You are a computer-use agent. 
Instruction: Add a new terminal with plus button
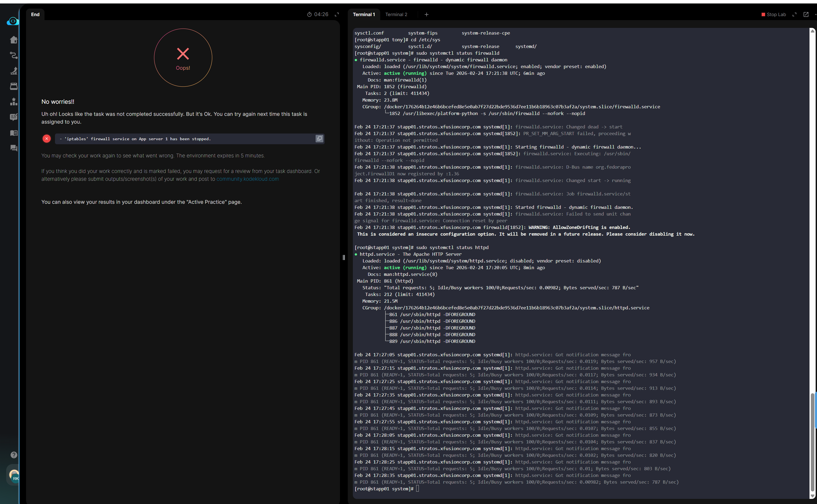tap(426, 14)
